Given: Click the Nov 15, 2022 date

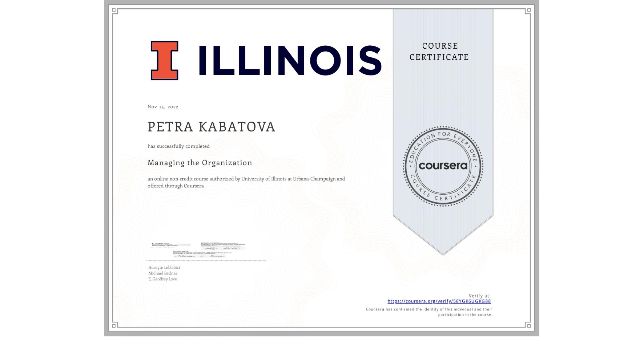Looking at the screenshot, I should (163, 107).
